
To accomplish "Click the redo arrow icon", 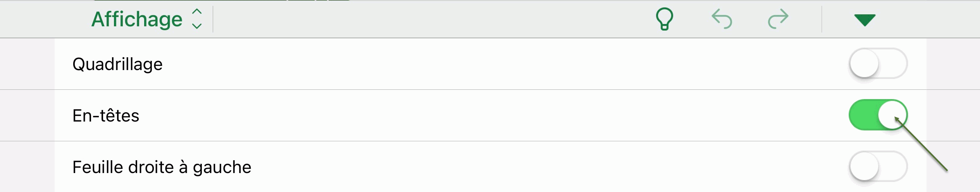I will [x=778, y=19].
